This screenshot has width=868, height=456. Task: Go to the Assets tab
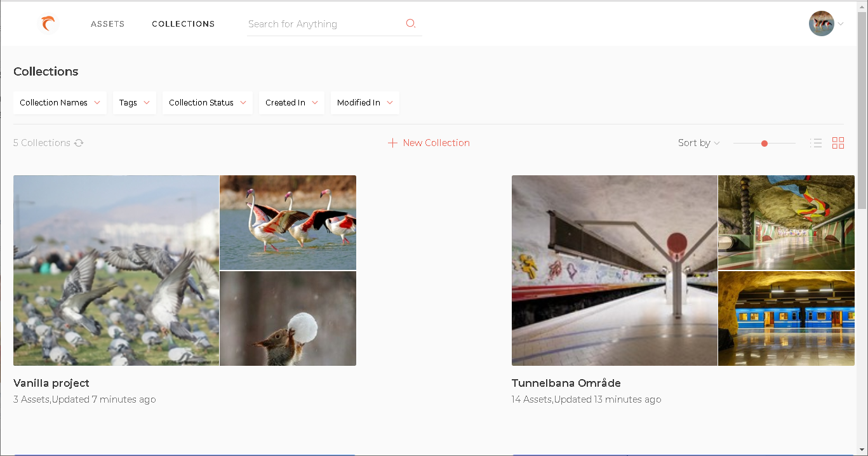107,24
